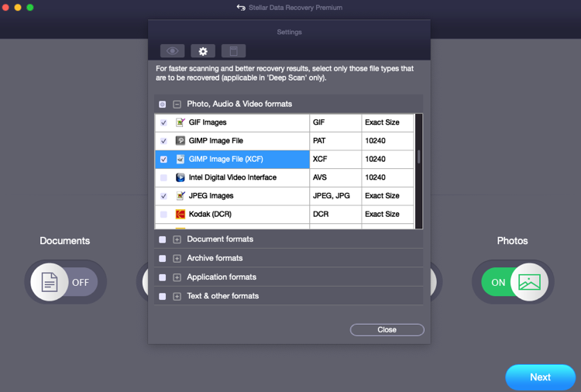581x392 pixels.
Task: Select the GIF Images row name
Action: pyautogui.click(x=208, y=122)
